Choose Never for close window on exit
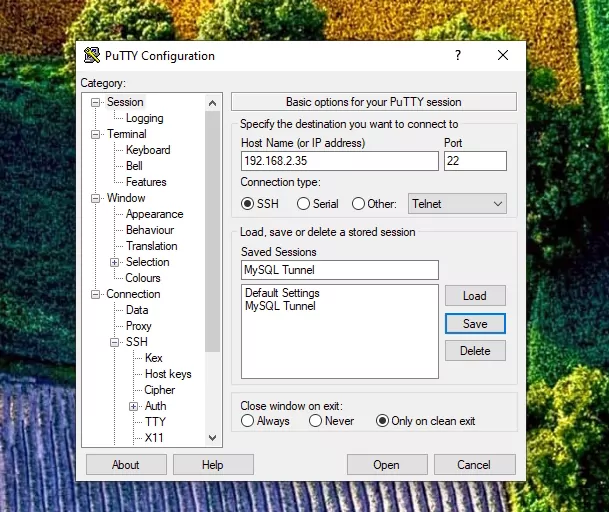The height and width of the screenshot is (512, 609). pos(315,421)
